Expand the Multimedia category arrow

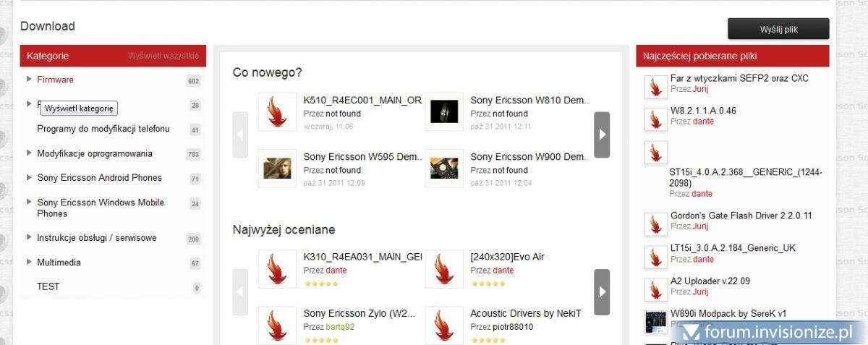29,262
